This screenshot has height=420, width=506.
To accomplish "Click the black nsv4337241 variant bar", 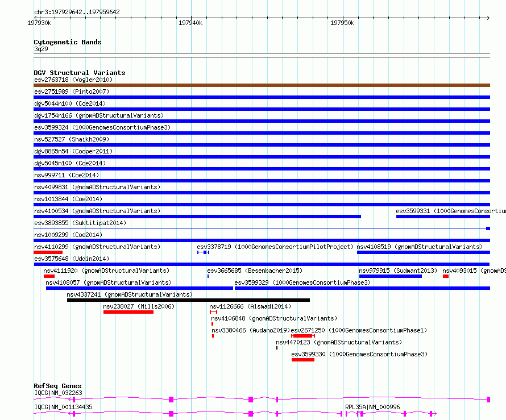I will (188, 300).
